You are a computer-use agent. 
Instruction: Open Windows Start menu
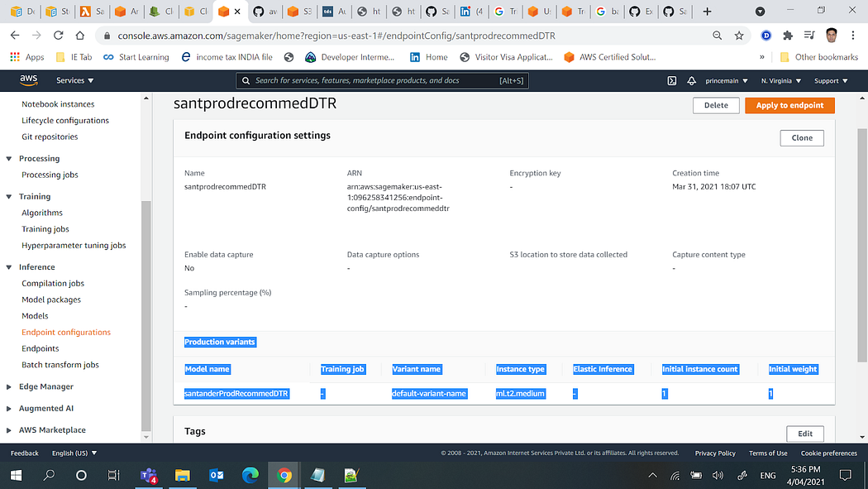[16, 475]
